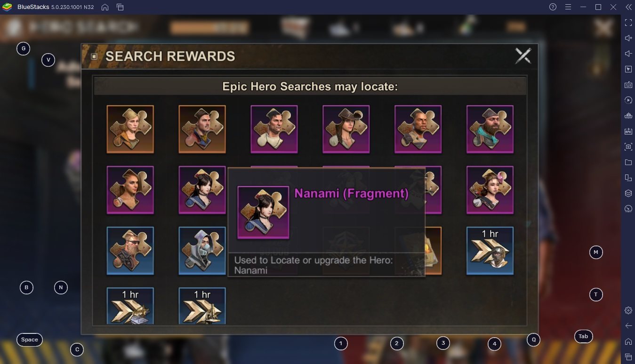Open BlueStacks settings gear
This screenshot has height=364, width=635.
pyautogui.click(x=628, y=310)
